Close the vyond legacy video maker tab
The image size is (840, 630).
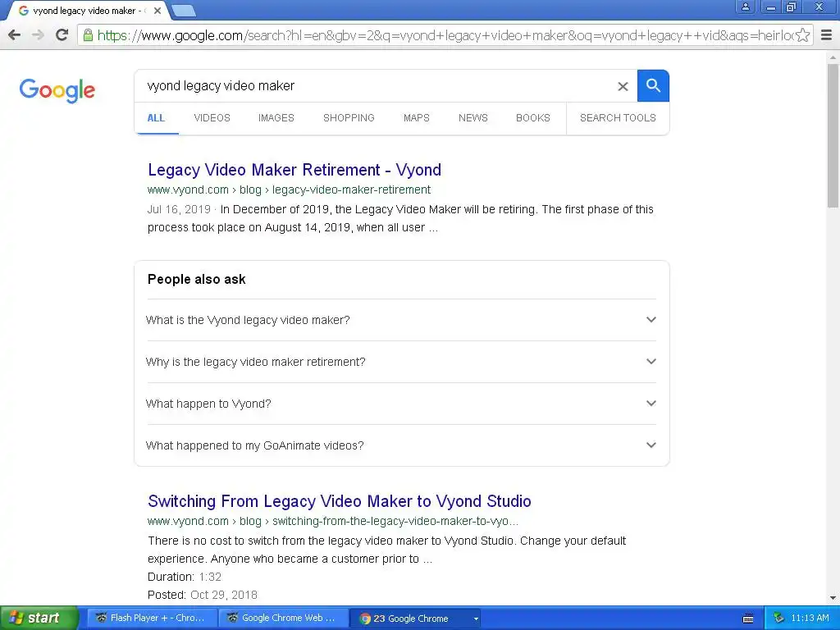tap(157, 11)
